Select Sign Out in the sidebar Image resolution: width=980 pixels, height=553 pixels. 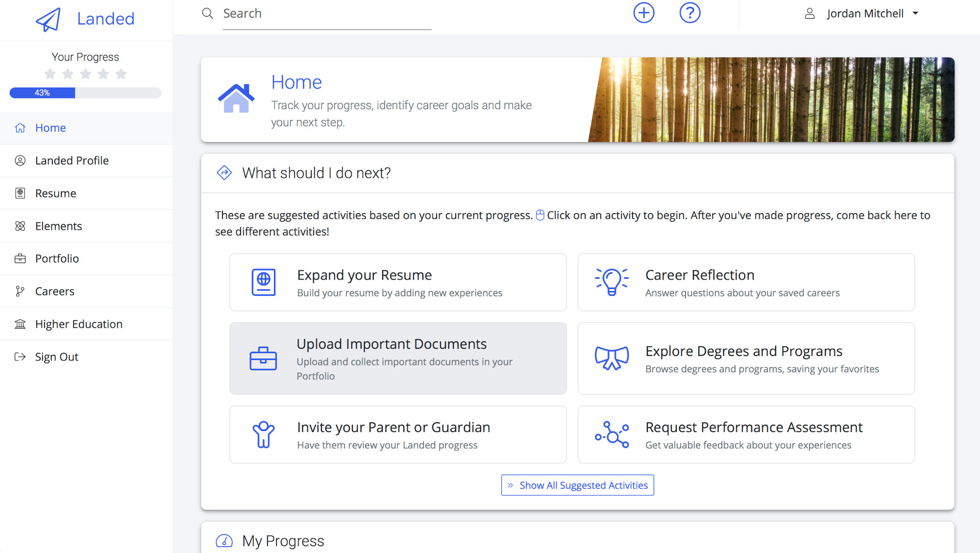coord(86,357)
